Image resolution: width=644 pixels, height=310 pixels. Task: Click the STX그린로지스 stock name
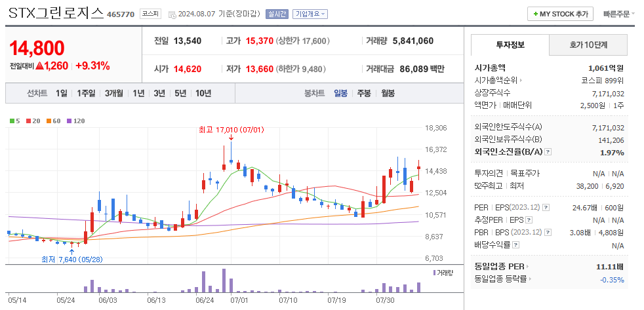tap(56, 13)
